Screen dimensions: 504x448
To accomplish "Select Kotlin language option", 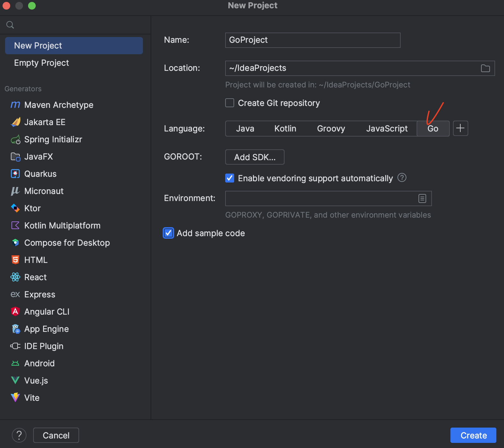I will 285,129.
